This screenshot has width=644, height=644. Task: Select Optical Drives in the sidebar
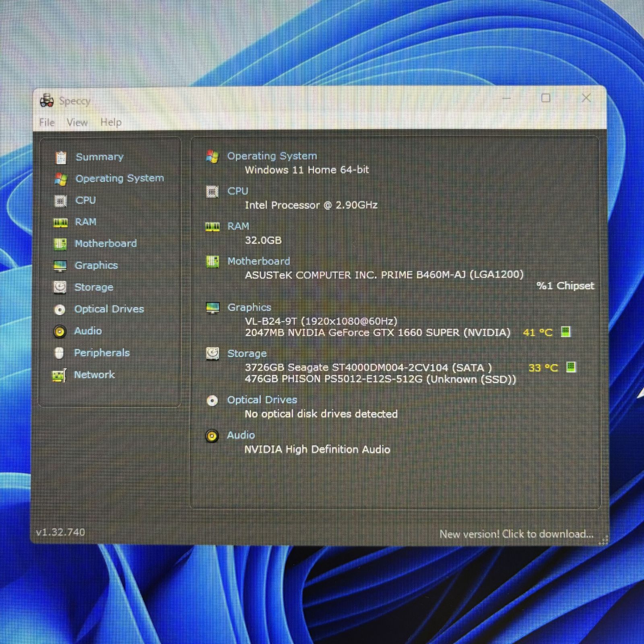[x=109, y=309]
